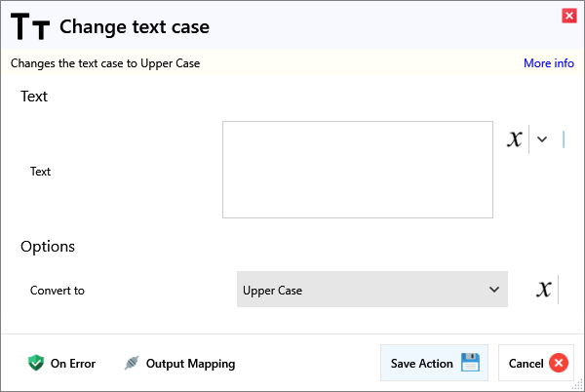Click inside the Text input box
Image resolution: width=585 pixels, height=392 pixels.
(x=357, y=170)
